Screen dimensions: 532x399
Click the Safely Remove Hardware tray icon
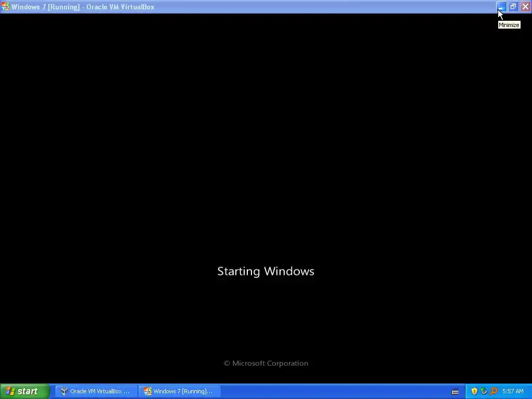484,391
